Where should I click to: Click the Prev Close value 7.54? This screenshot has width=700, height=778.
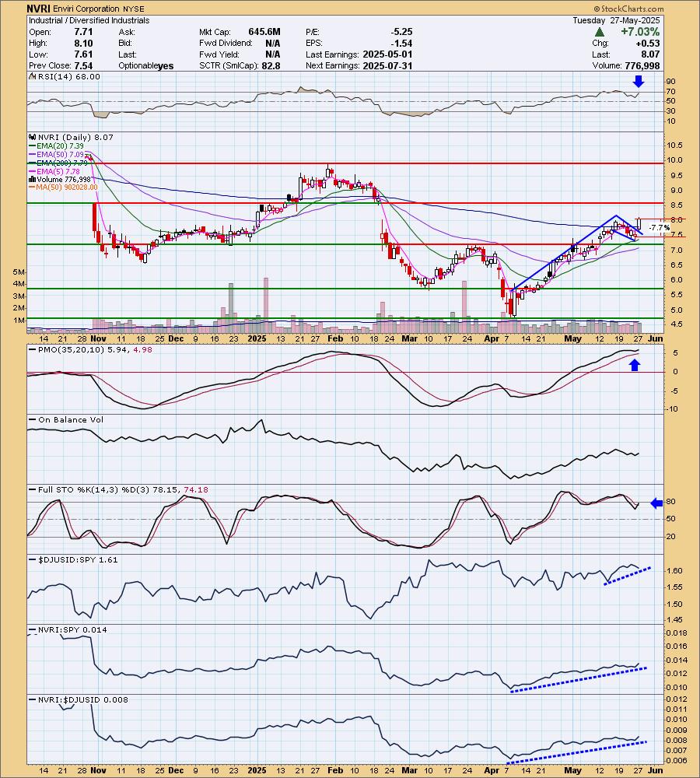(x=83, y=66)
